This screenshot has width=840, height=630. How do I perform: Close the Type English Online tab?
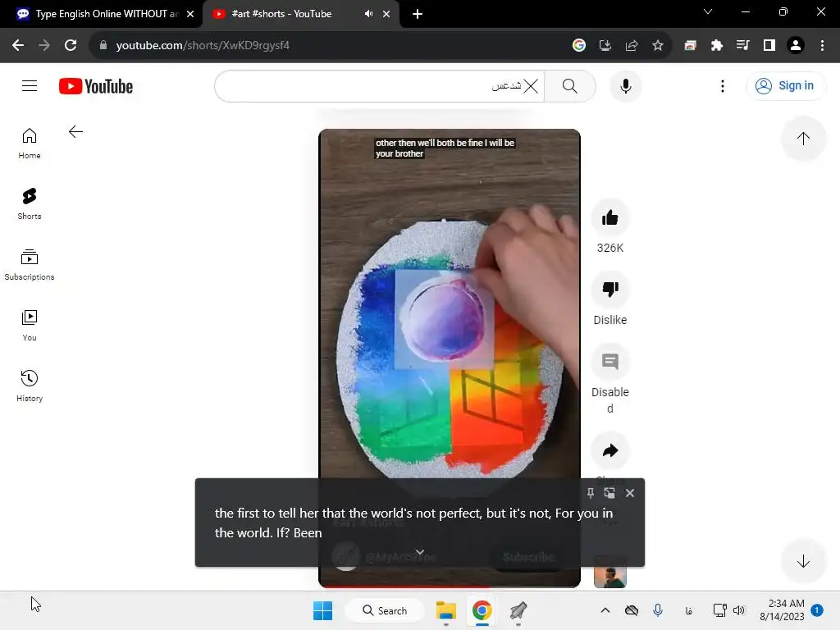tap(190, 14)
